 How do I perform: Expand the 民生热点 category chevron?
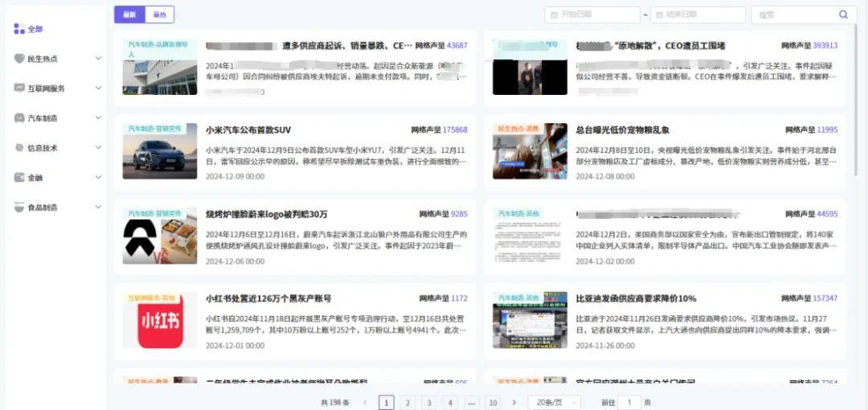[99, 58]
